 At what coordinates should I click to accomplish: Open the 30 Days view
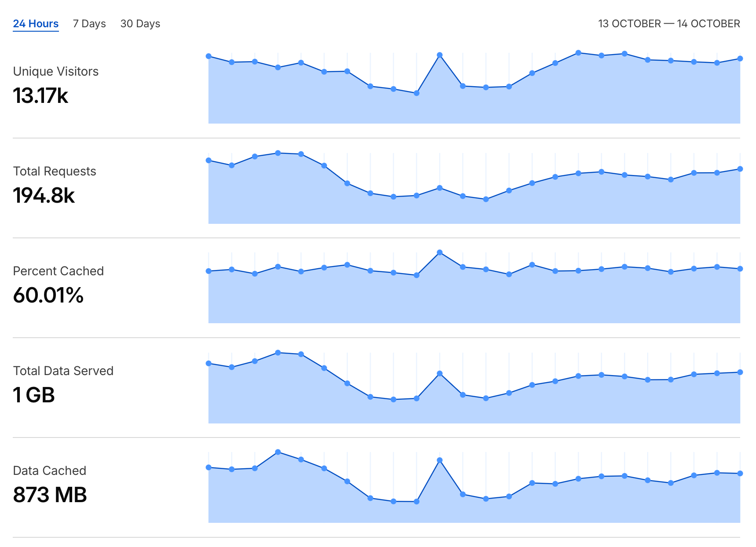140,24
